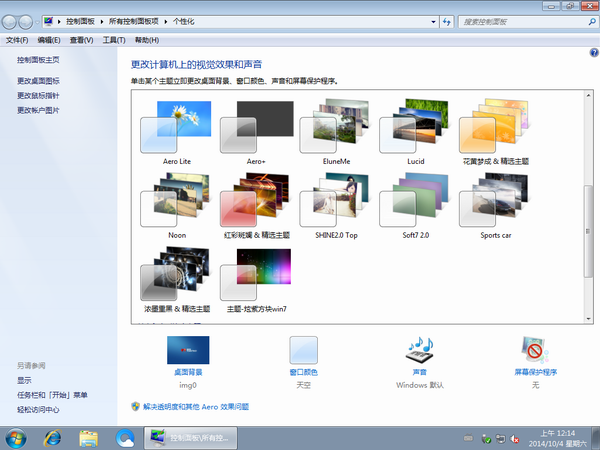Click the 声音 link

pos(419,372)
